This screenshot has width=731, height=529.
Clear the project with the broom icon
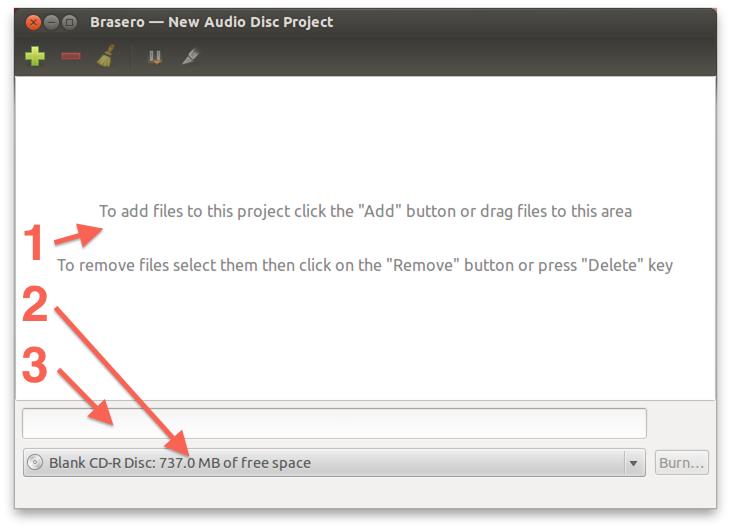[106, 56]
